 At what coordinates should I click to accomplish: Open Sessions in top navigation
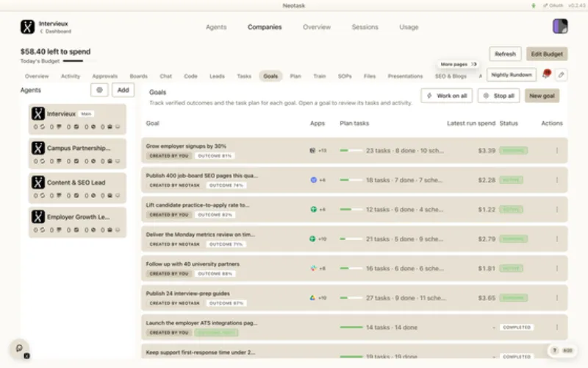tap(365, 27)
